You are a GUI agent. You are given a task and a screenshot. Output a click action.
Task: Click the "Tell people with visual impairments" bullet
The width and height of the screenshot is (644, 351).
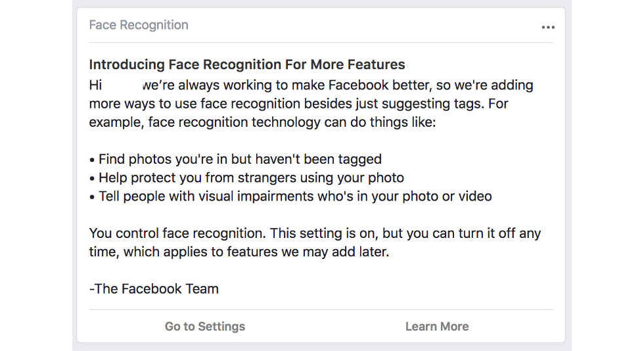tap(197, 196)
